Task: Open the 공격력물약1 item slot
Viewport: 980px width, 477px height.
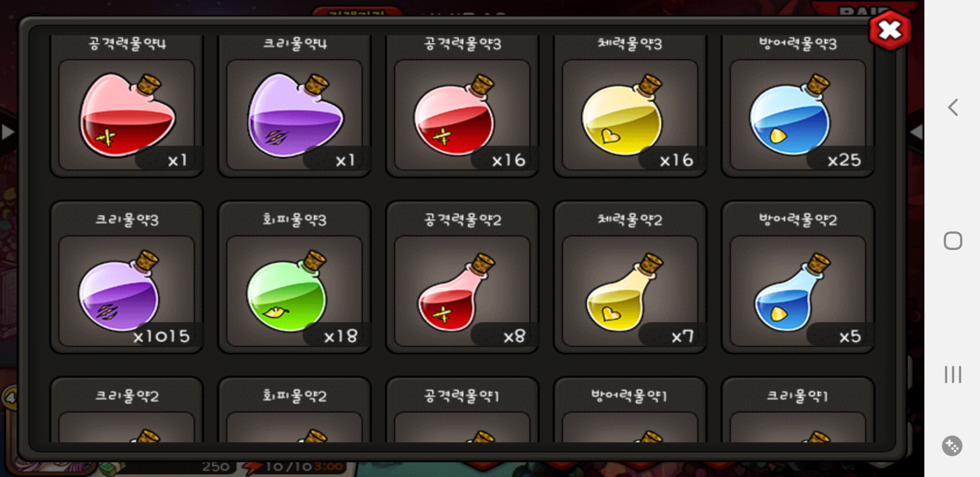Action: 462,409
